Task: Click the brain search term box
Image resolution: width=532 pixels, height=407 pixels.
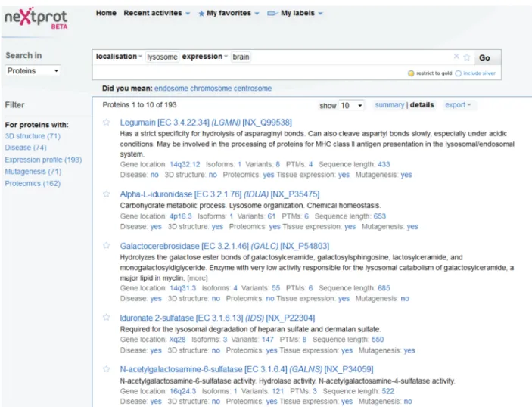Action: pos(241,57)
